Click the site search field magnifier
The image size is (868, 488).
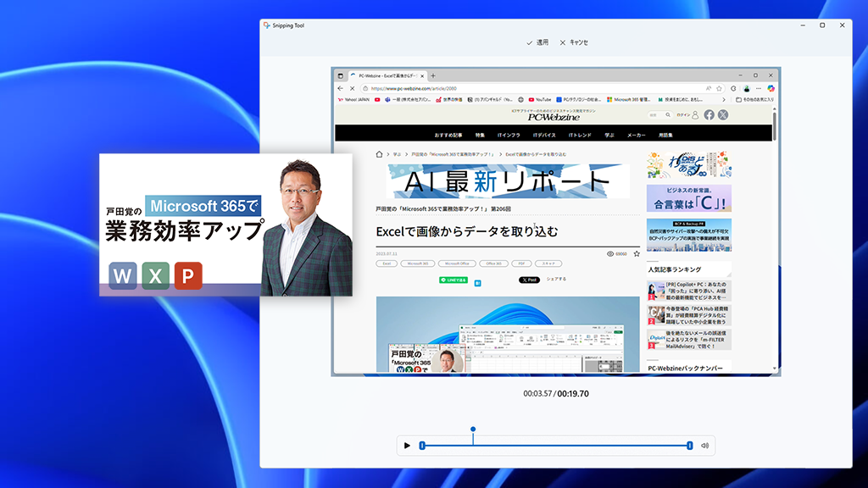[668, 115]
